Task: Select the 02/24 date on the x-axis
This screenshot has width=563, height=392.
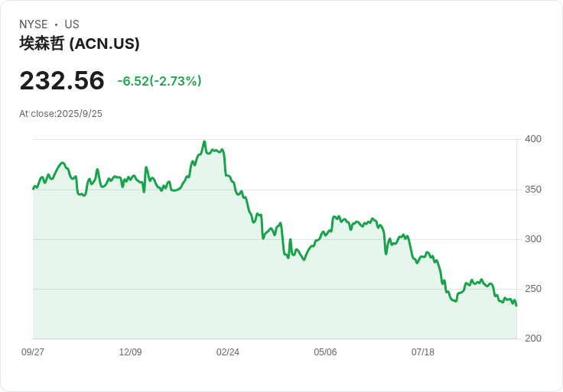Action: [228, 352]
